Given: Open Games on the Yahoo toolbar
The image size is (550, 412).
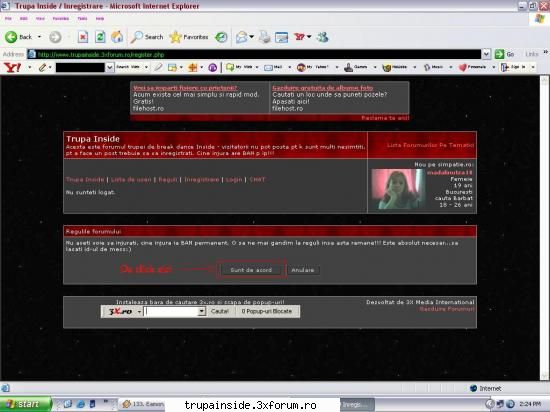Looking at the screenshot, I should (356, 67).
